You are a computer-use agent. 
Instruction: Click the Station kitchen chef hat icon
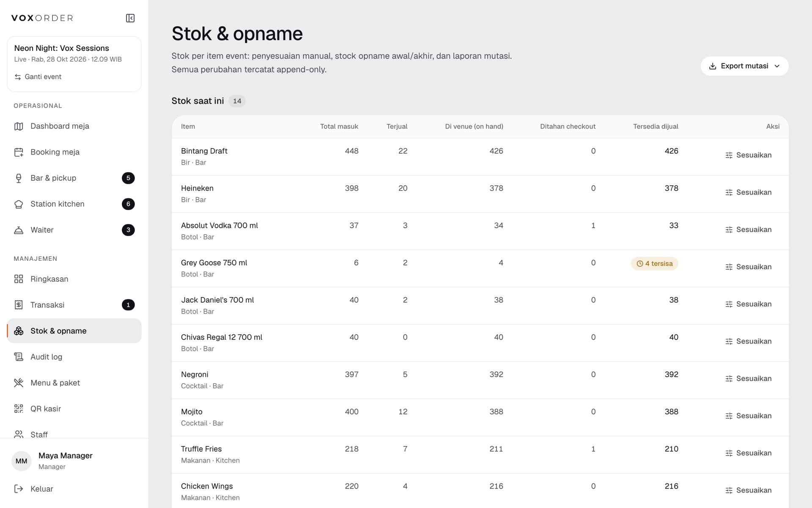click(19, 204)
